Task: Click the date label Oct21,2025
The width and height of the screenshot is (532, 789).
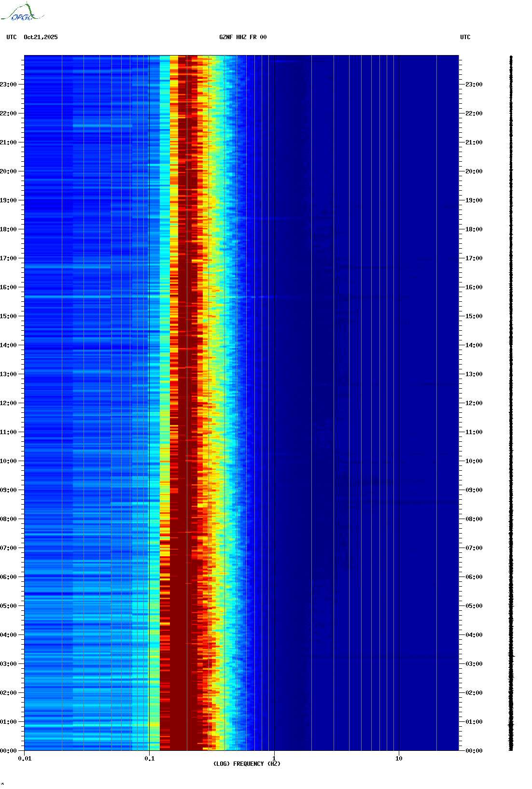Action: 41,37
